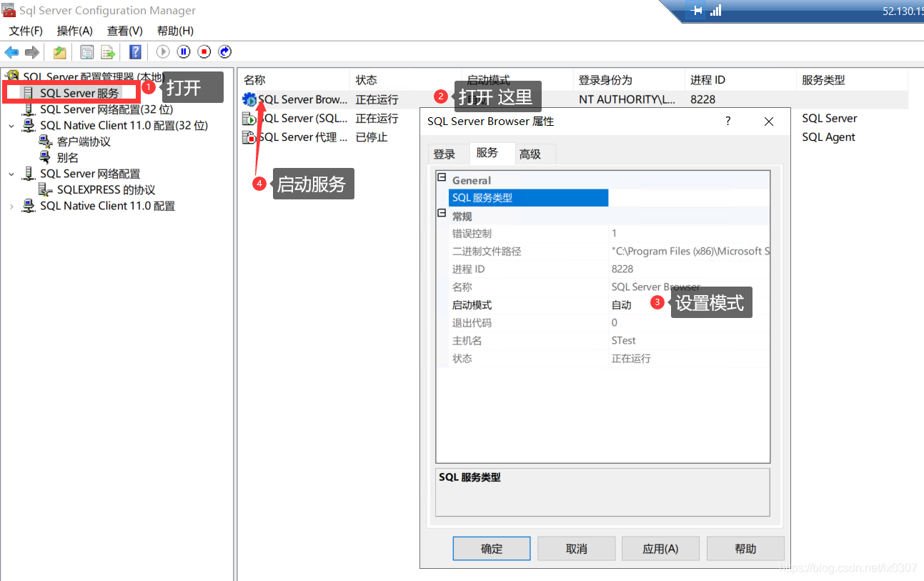Sort by the 服务类型 column header
The image size is (924, 581).
852,80
